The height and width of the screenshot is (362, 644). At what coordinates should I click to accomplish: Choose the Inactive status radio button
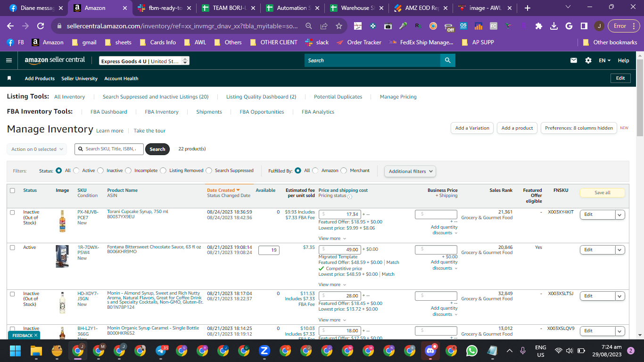(100, 171)
